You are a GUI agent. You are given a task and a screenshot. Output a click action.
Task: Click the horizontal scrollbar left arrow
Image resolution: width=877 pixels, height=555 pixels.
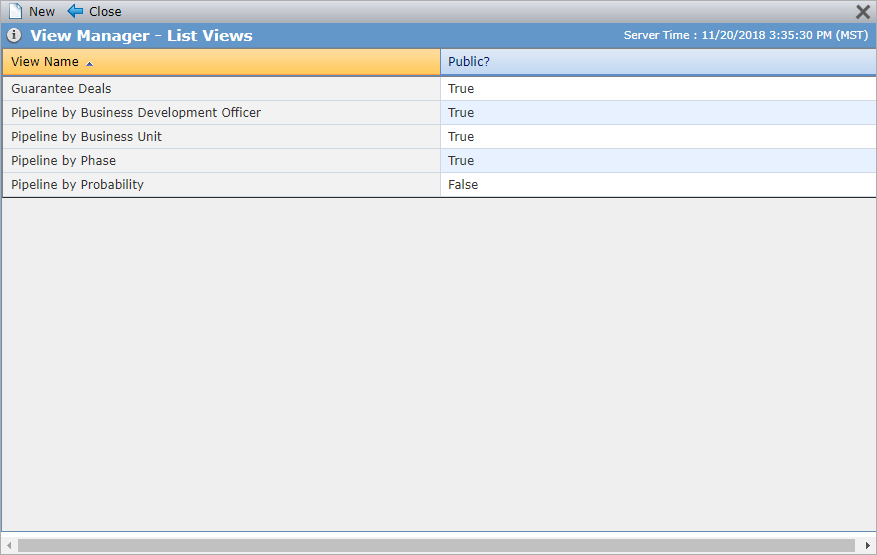coord(9,545)
